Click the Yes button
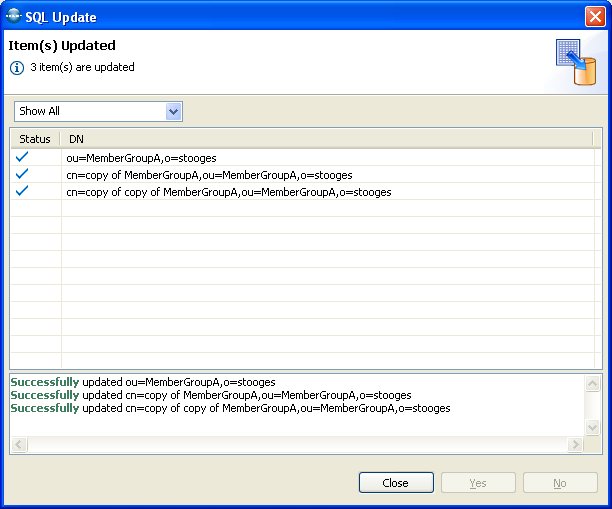Viewport: 612px width, 509px height. pos(478,483)
